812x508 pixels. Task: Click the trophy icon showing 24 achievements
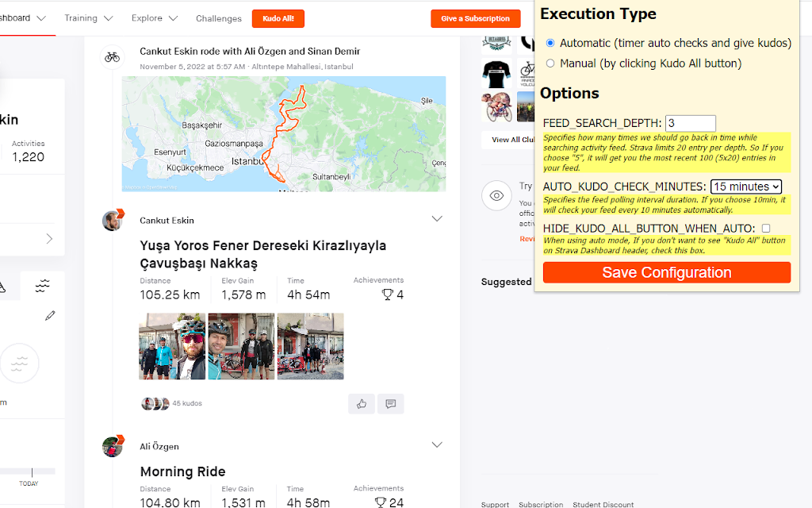coord(381,502)
